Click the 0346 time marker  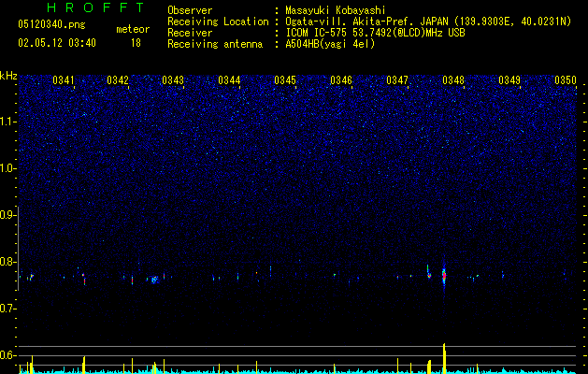[x=341, y=80]
